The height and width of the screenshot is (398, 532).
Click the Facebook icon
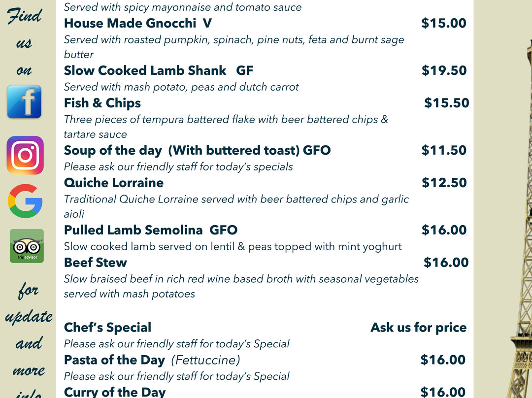24,102
